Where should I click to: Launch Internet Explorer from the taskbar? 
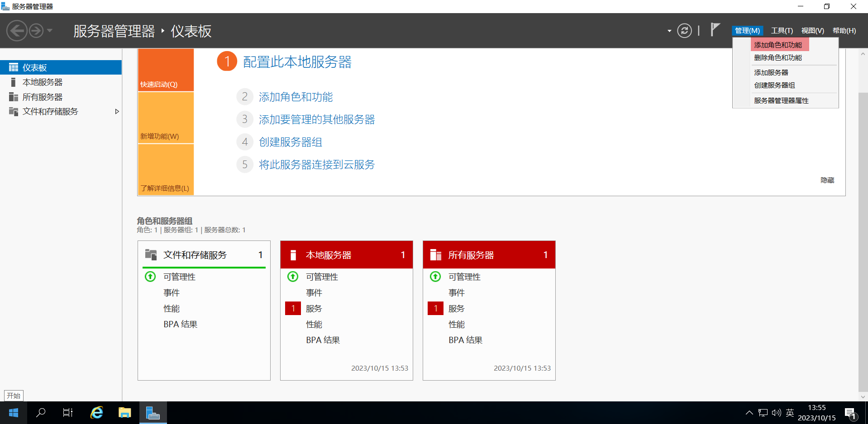point(96,413)
